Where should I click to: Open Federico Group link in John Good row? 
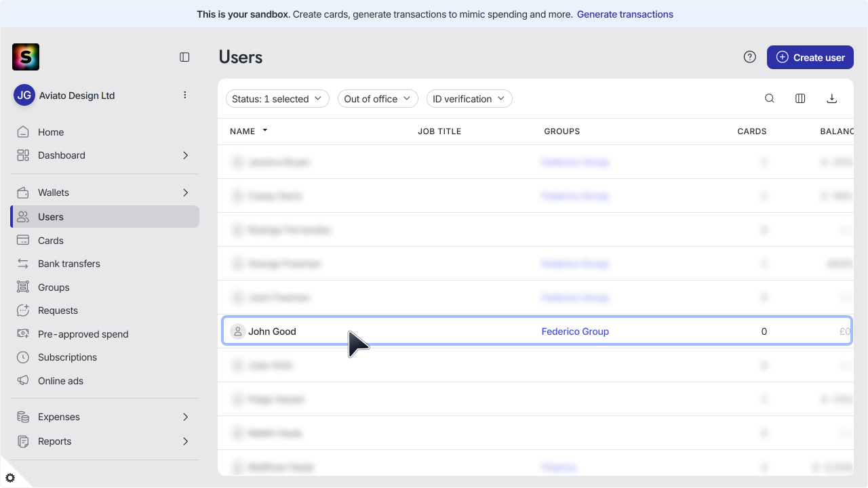pos(575,331)
